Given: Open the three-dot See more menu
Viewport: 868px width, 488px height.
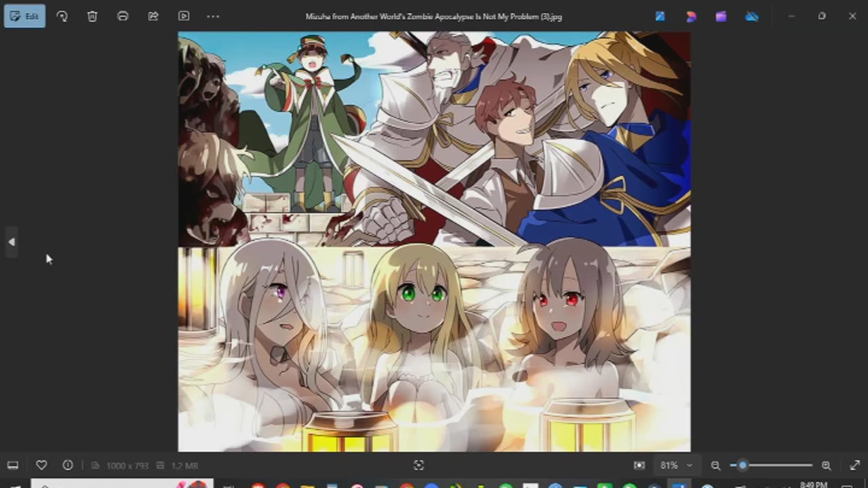Looking at the screenshot, I should pyautogui.click(x=213, y=16).
